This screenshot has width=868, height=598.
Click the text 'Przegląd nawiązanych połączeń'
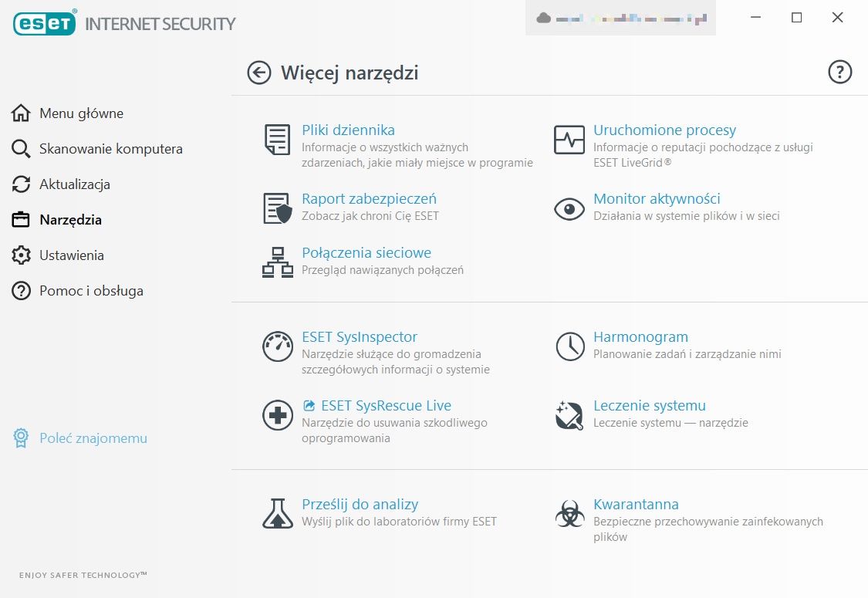point(383,270)
